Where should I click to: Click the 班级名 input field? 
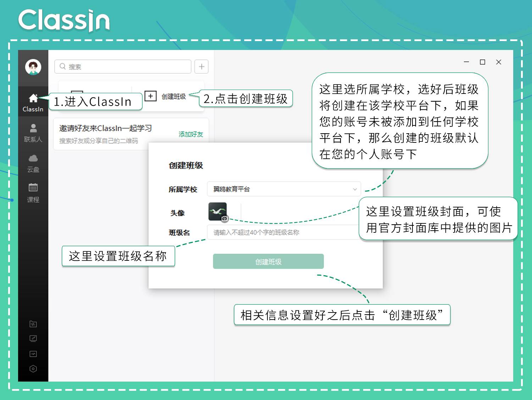[x=284, y=232]
